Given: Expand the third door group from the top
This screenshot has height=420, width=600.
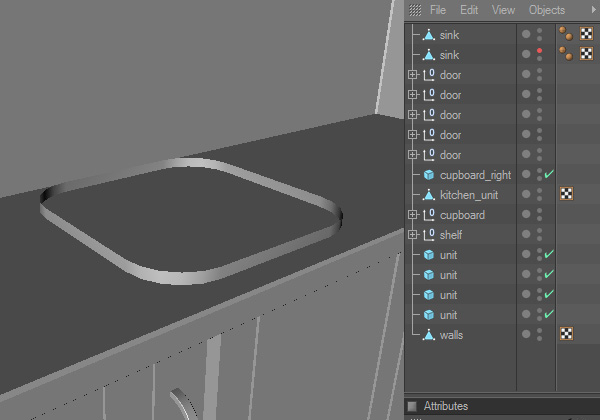Looking at the screenshot, I should [x=412, y=114].
